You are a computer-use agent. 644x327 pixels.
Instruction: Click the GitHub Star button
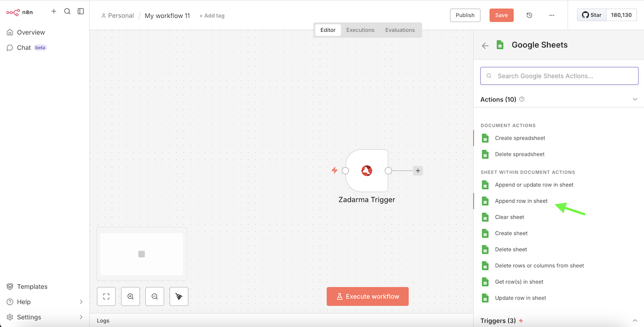[x=592, y=15]
